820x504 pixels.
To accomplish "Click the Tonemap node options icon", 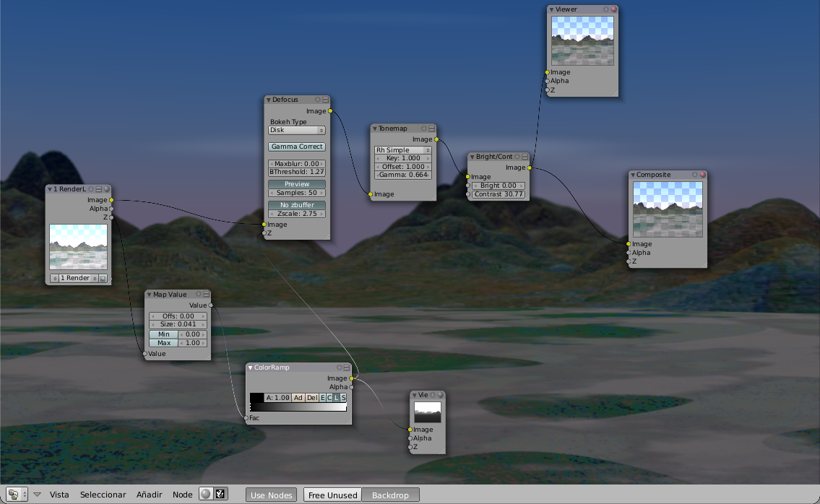I will tap(431, 129).
